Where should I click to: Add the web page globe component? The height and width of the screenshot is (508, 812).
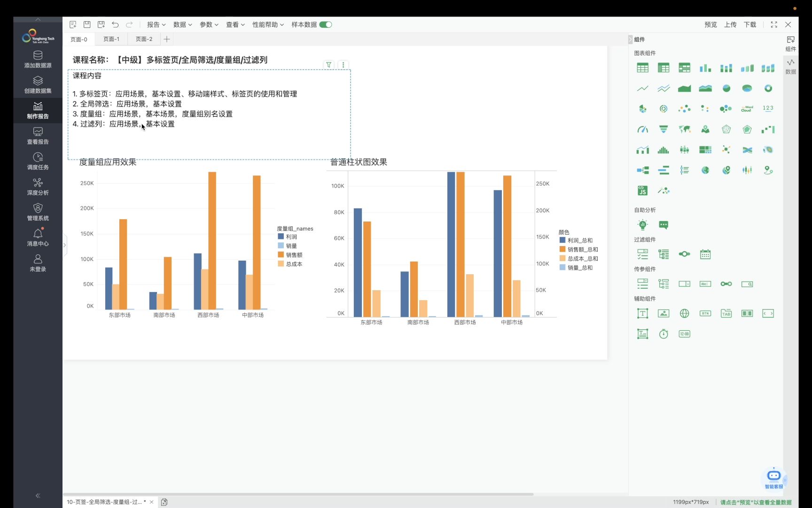pos(684,313)
